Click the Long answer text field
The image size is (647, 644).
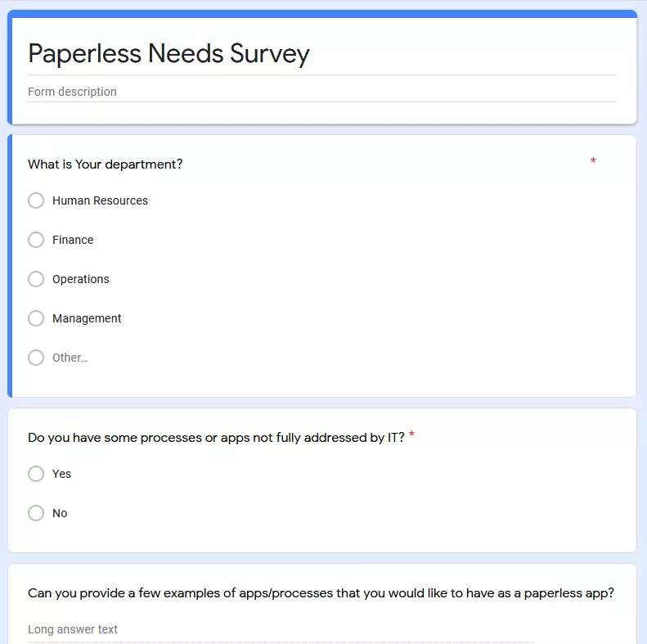click(x=281, y=629)
